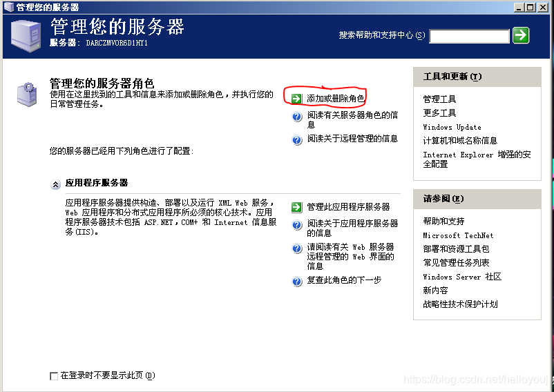Minimize the 管理您的服务器 window
The image size is (554, 392).
(x=519, y=7)
